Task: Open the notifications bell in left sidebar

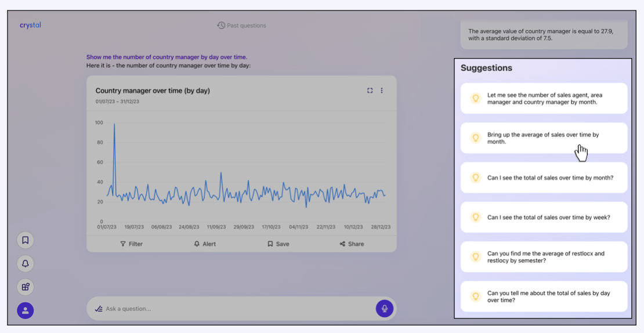Action: click(x=26, y=263)
